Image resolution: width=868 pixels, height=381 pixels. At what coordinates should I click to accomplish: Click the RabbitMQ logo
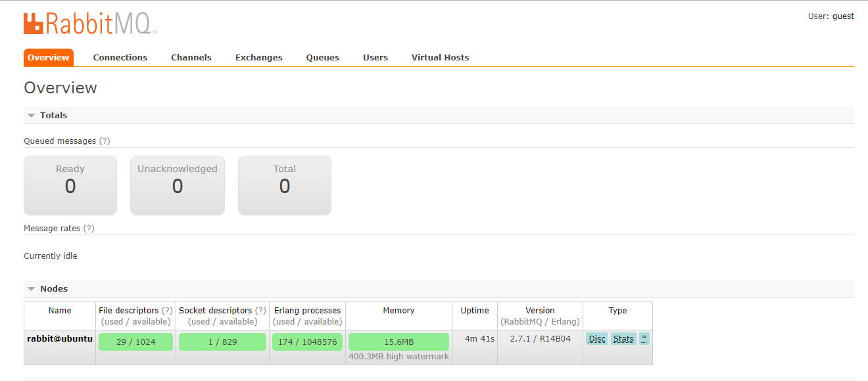[x=90, y=24]
